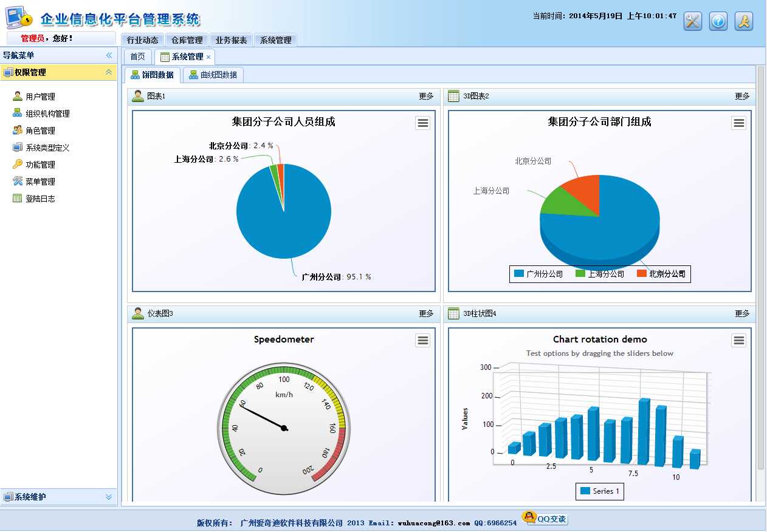Viewport: 767px width, 532px height.
Task: Collapse the 权限管理 accordion section
Action: [109, 72]
